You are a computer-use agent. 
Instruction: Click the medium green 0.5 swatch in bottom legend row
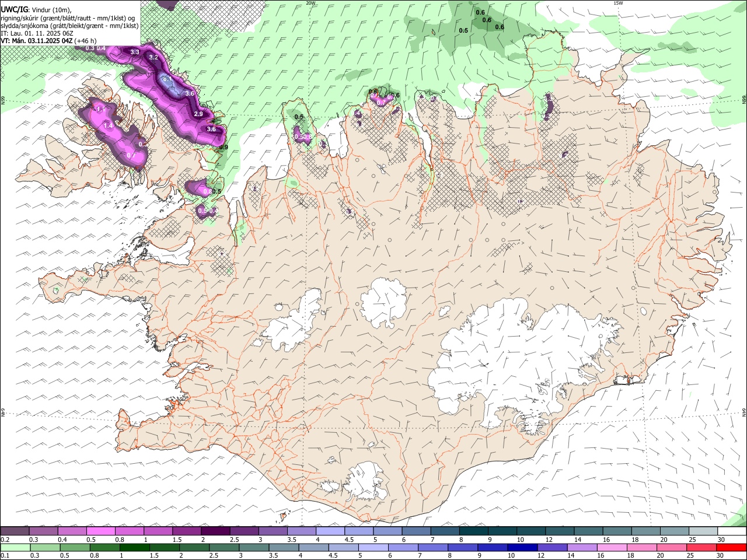pos(75,547)
